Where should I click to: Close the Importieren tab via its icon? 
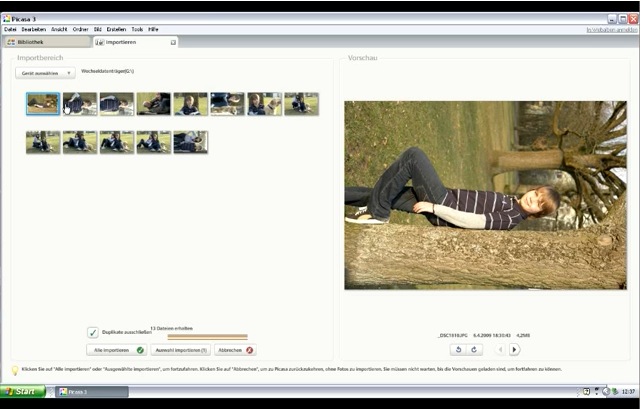[x=173, y=42]
